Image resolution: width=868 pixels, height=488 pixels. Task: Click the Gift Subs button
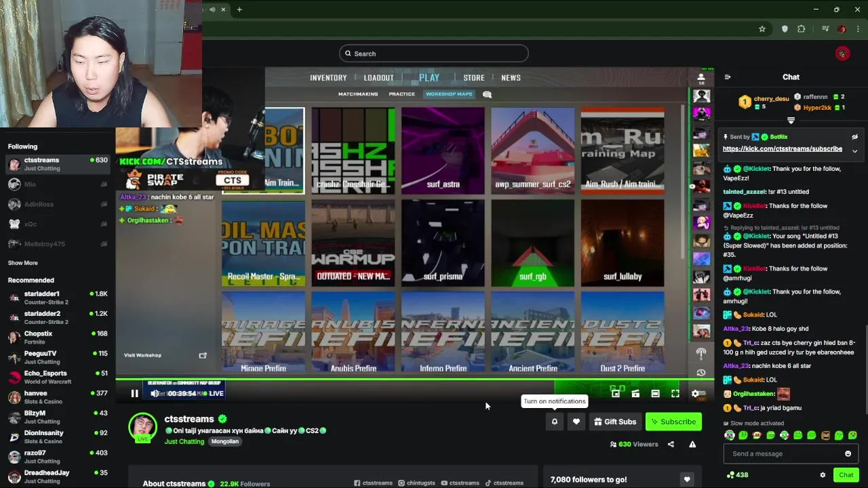point(615,422)
